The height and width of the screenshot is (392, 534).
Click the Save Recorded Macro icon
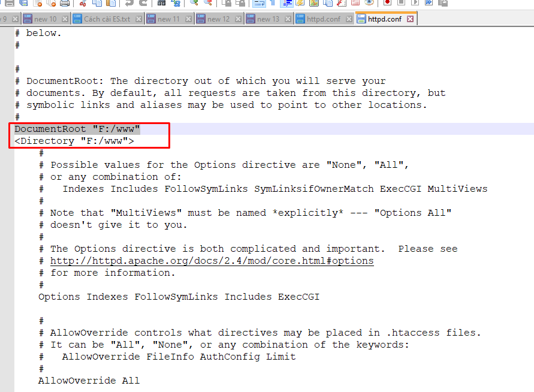tap(444, 3)
